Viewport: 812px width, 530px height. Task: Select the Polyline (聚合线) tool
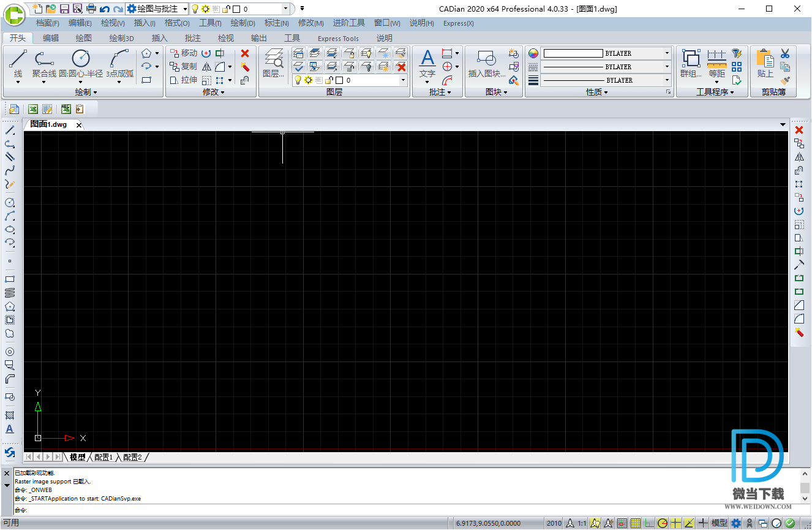click(x=43, y=60)
